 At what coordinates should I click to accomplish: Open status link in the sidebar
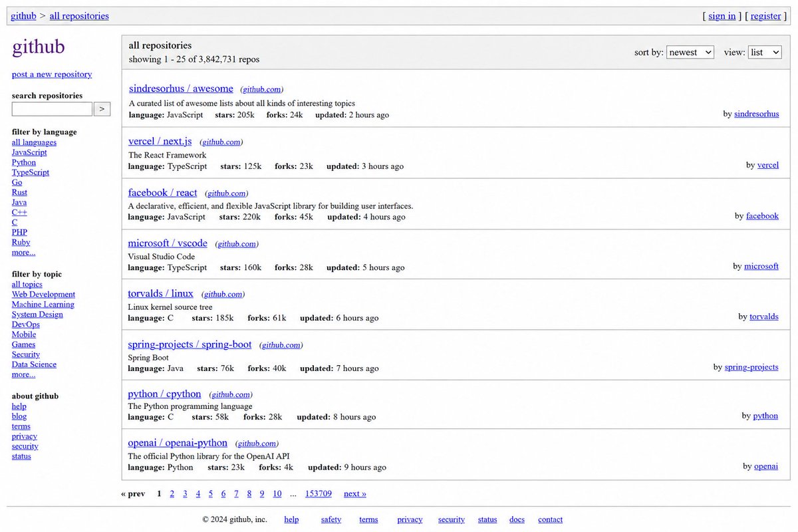21,456
